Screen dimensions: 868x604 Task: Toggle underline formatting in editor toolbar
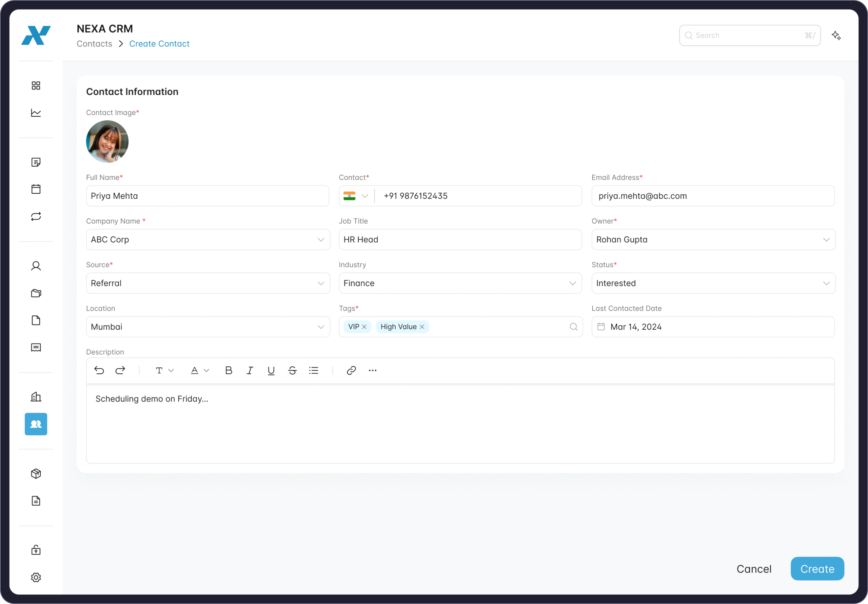271,370
